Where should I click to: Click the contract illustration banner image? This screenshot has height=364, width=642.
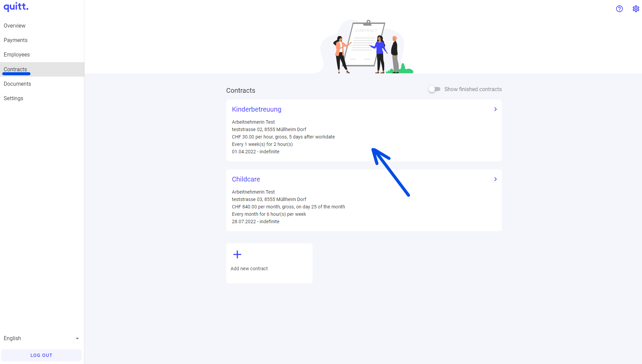click(x=367, y=46)
